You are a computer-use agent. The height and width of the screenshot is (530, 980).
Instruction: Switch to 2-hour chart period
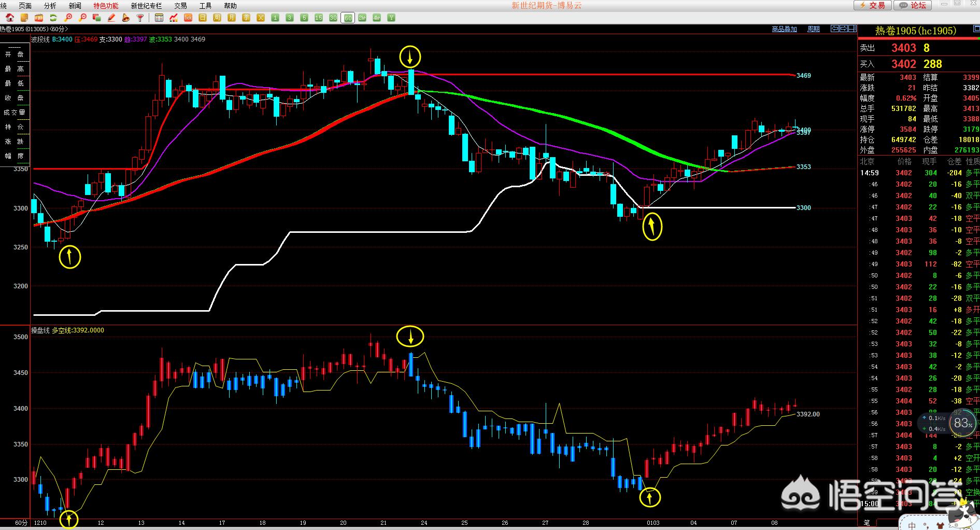362,18
